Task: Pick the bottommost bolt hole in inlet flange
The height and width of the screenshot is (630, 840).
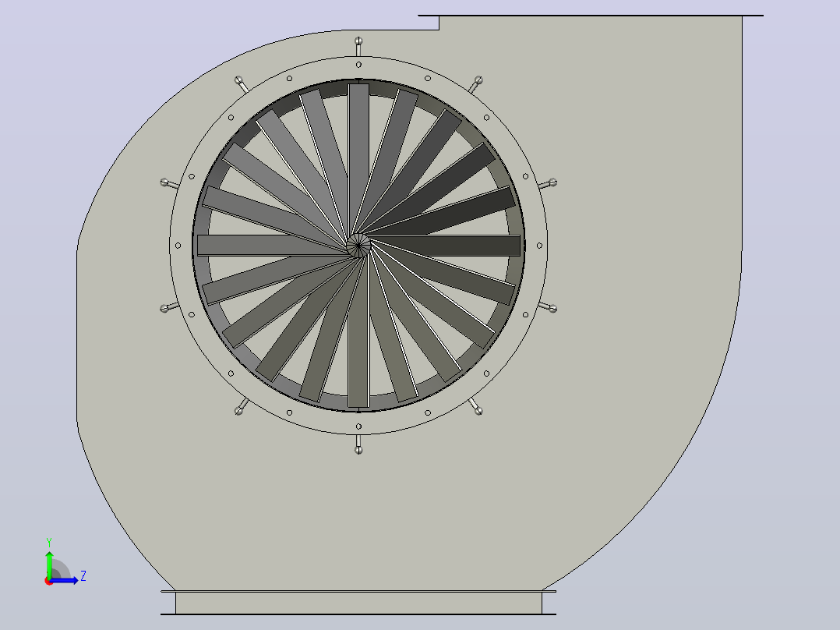Action: (358, 426)
